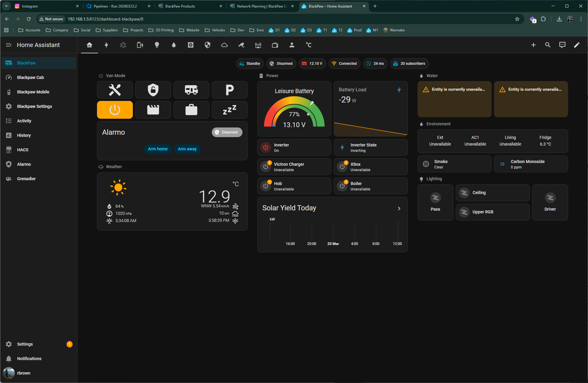Toggle the Inverter power switch
588x383 pixels.
[x=266, y=147]
